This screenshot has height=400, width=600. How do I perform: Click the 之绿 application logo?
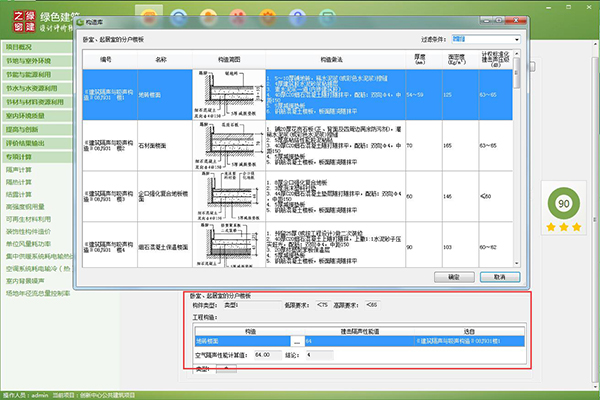17,18
